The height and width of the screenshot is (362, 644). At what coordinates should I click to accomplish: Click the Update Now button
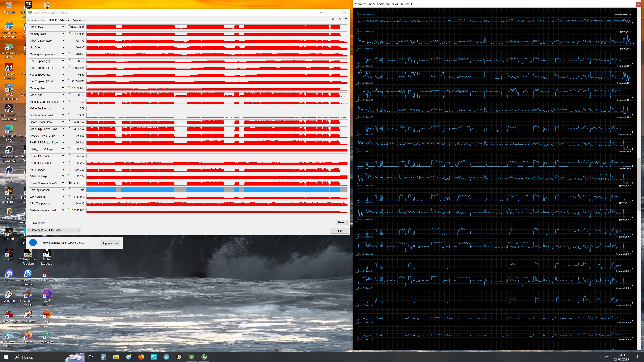111,243
